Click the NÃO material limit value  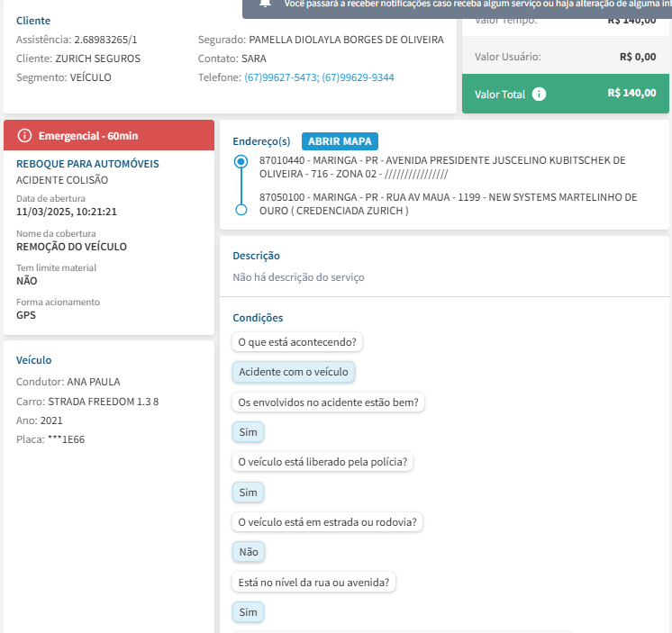point(26,281)
